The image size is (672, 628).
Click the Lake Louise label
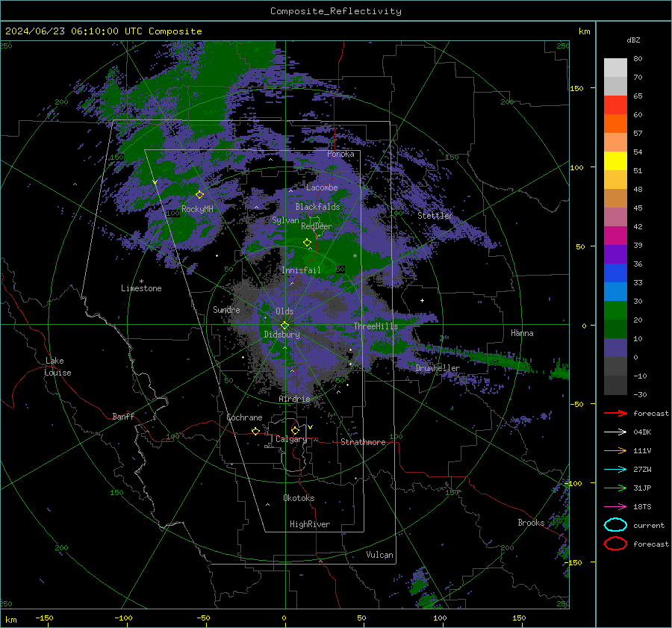[57, 367]
